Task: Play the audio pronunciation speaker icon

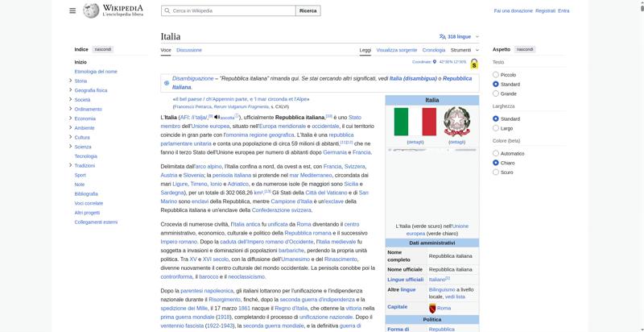Action: [217, 118]
